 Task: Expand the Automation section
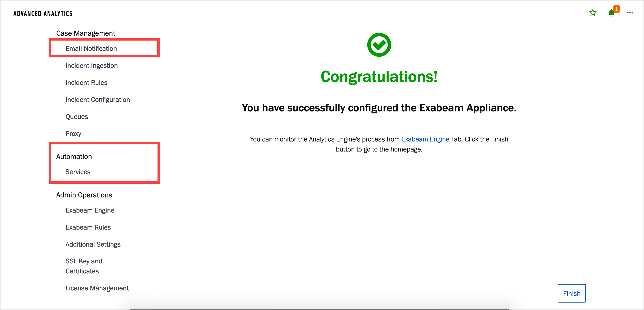pos(74,156)
